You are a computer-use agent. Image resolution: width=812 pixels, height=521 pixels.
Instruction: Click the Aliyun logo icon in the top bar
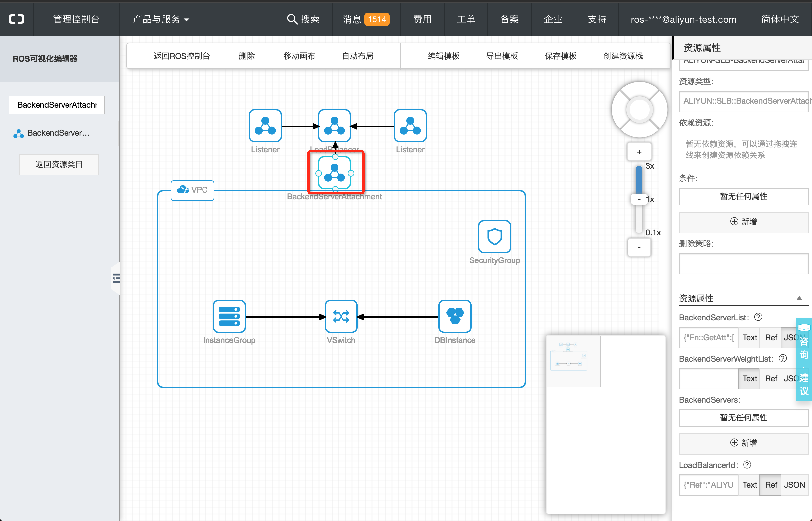coord(16,19)
